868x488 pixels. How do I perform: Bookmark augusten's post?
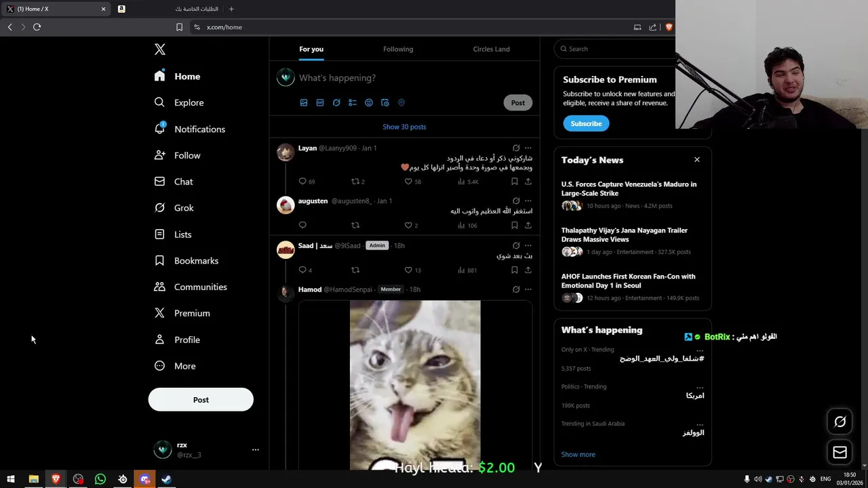click(515, 225)
